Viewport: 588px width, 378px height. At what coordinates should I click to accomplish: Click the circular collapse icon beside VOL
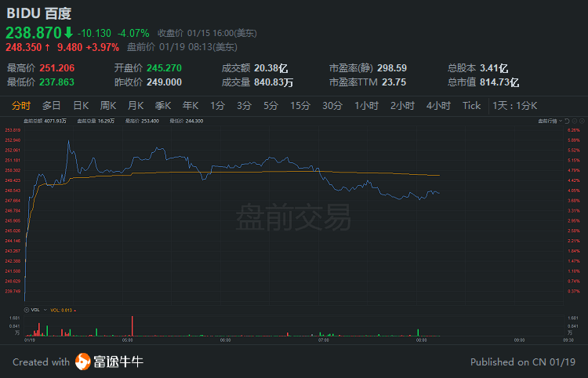[26, 310]
